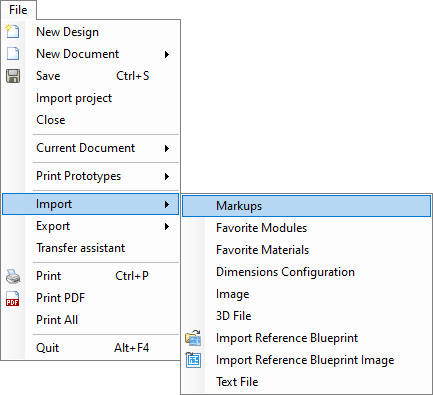This screenshot has width=433, height=395.
Task: Click the red Print PDF icon
Action: [12, 298]
